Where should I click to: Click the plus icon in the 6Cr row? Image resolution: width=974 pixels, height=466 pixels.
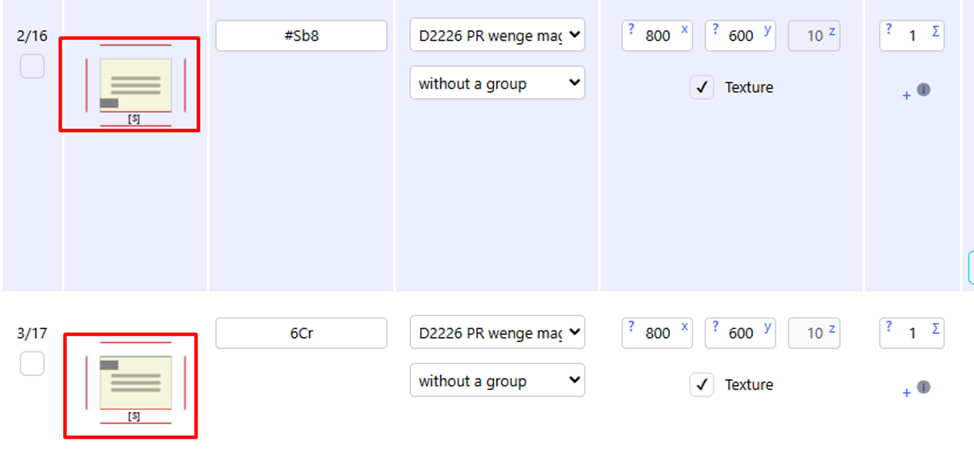[x=907, y=393]
